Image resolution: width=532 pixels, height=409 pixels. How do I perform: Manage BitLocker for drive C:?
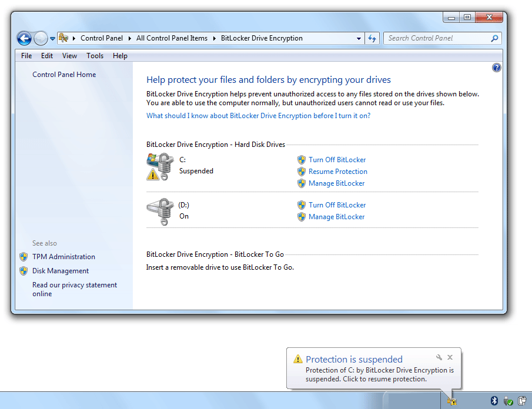[x=336, y=183]
